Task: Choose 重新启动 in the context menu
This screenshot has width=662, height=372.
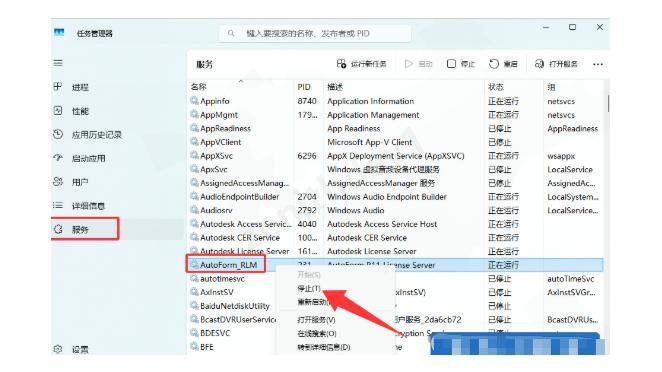Action: (x=312, y=302)
